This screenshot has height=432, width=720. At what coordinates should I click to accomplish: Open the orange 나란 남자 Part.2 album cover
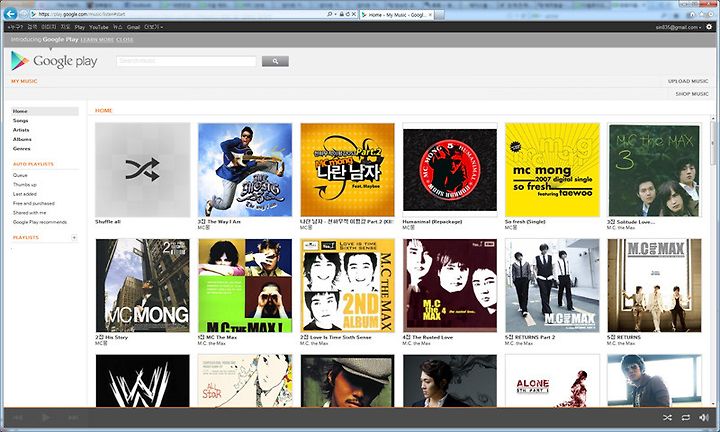347,169
